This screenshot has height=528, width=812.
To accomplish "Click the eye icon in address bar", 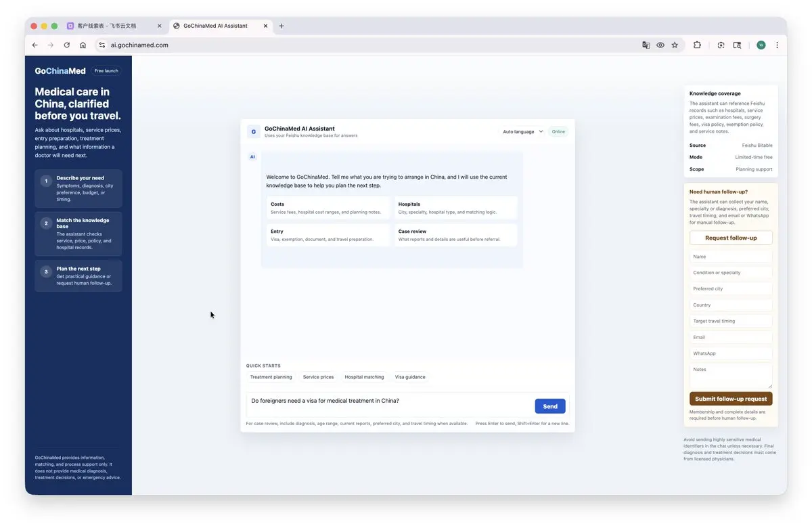I will 660,45.
